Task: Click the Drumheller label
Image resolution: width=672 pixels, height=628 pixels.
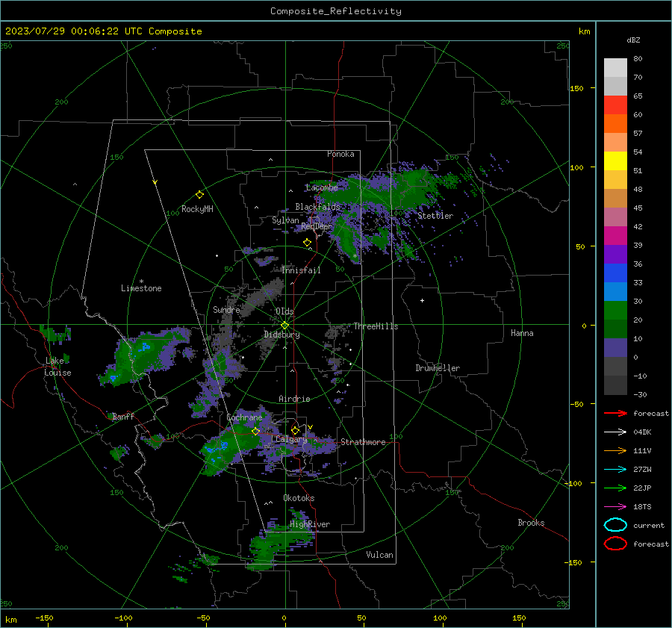Action: [438, 368]
